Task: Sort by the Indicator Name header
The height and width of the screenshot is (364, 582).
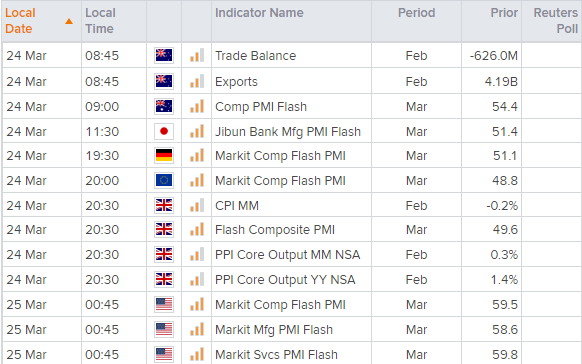Action: tap(259, 13)
